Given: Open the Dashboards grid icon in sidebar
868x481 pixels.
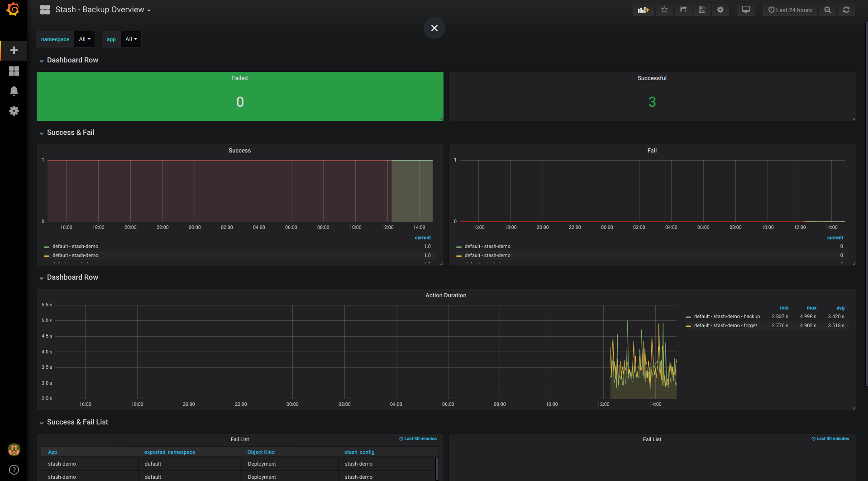Looking at the screenshot, I should pyautogui.click(x=14, y=71).
